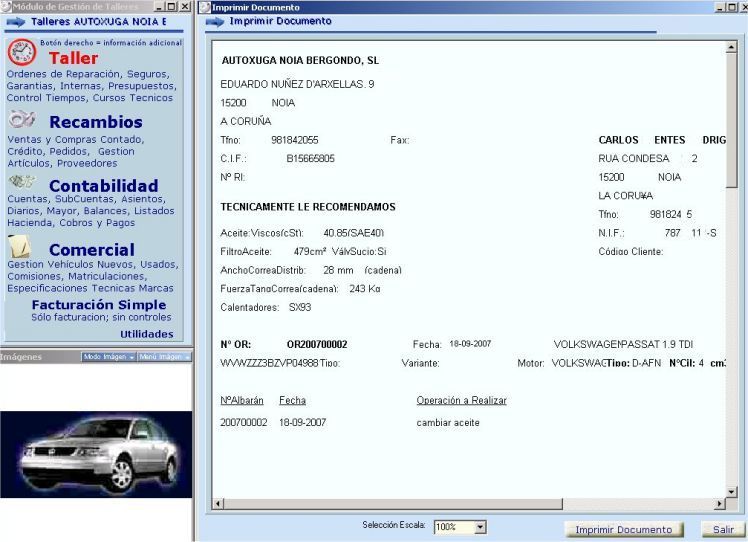748x542 pixels.
Task: Open the Modo Imagen dropdown
Action: click(x=109, y=357)
